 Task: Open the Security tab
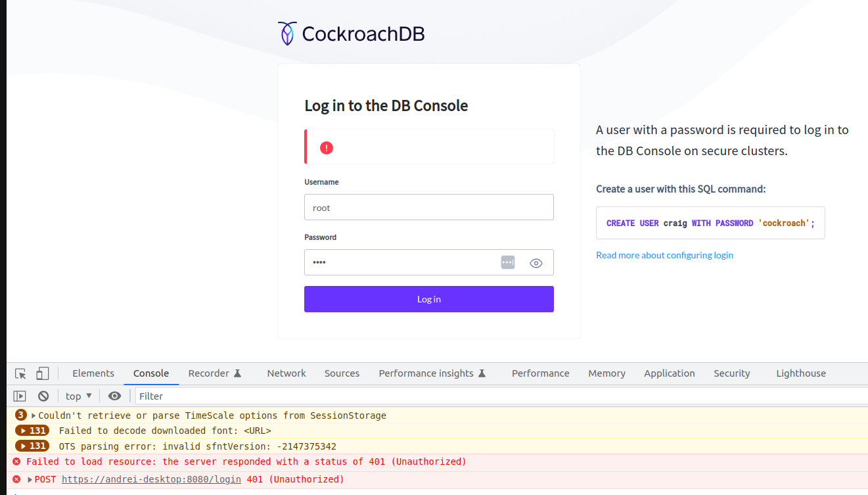[x=731, y=373]
